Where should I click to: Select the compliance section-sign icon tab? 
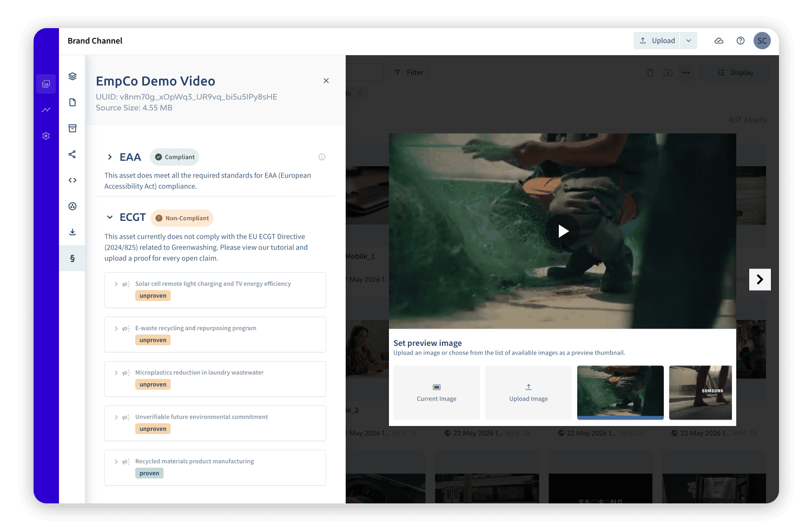click(x=72, y=258)
